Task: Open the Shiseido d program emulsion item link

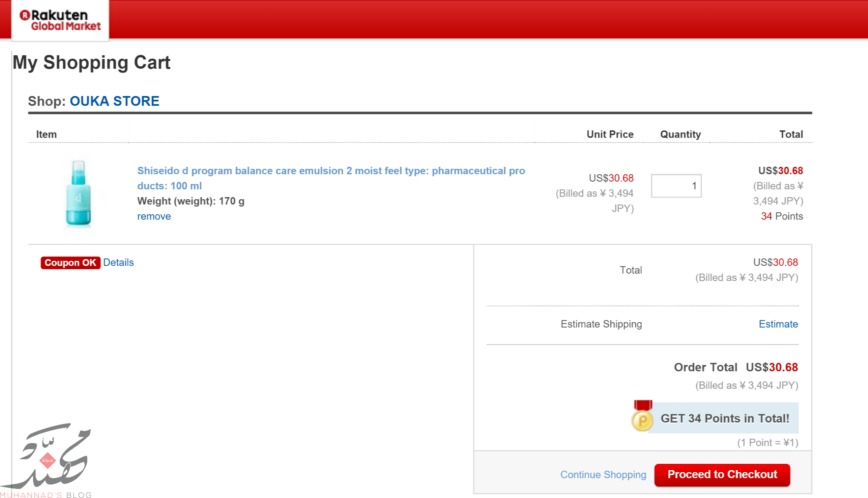Action: 331,178
